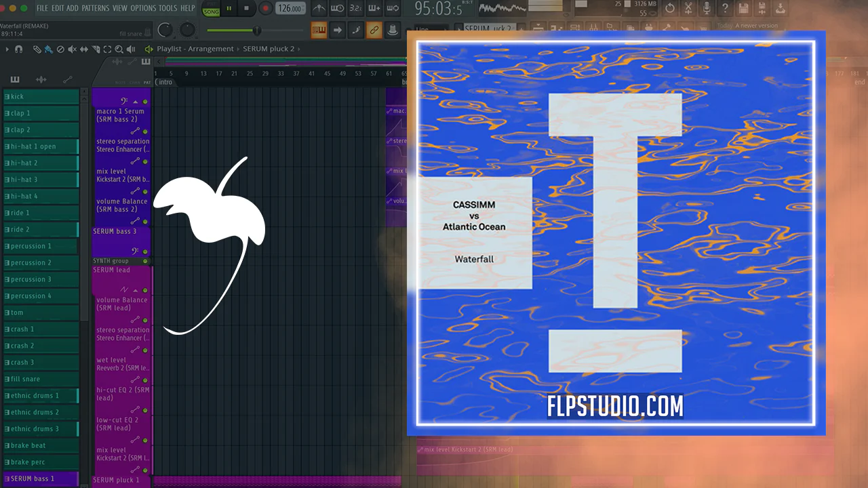Choose the Select marquee tool

(x=107, y=49)
